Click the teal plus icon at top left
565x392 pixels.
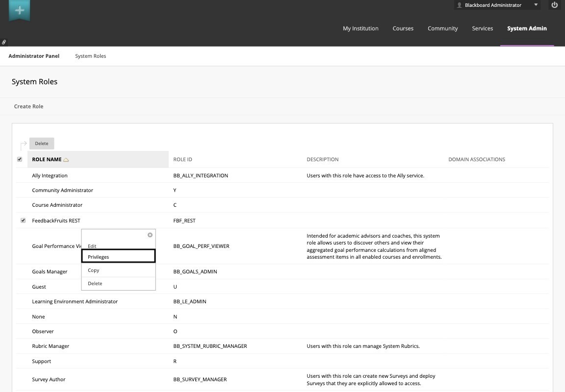coord(20,10)
